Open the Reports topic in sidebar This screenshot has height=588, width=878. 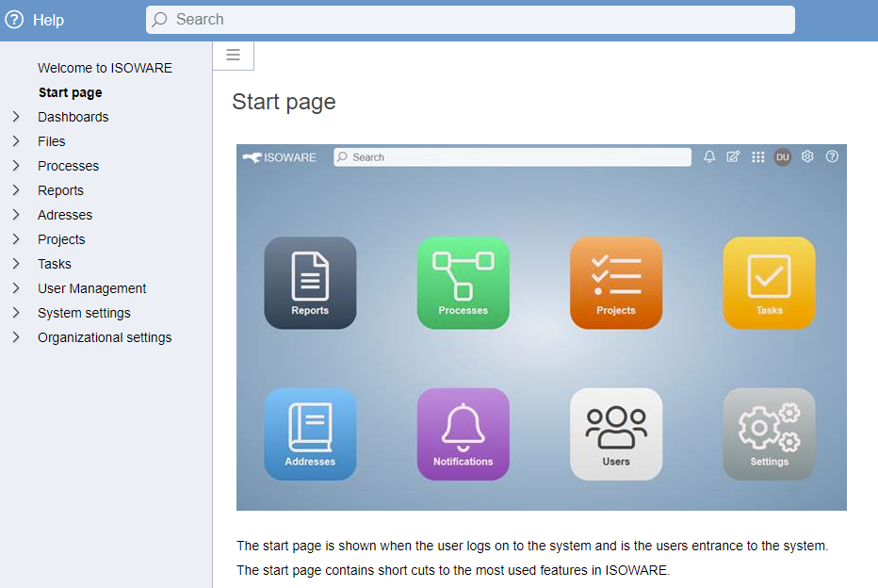coord(60,190)
